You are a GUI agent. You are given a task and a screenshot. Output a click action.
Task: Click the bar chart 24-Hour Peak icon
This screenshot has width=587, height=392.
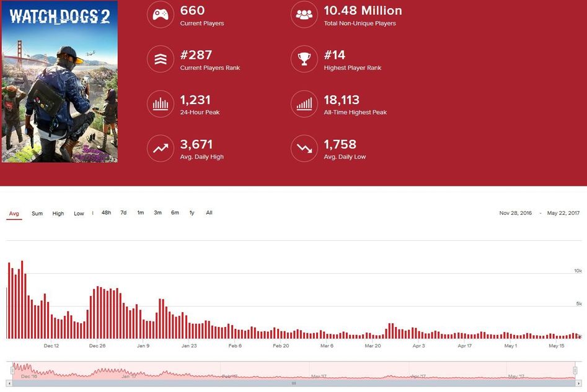pyautogui.click(x=160, y=103)
